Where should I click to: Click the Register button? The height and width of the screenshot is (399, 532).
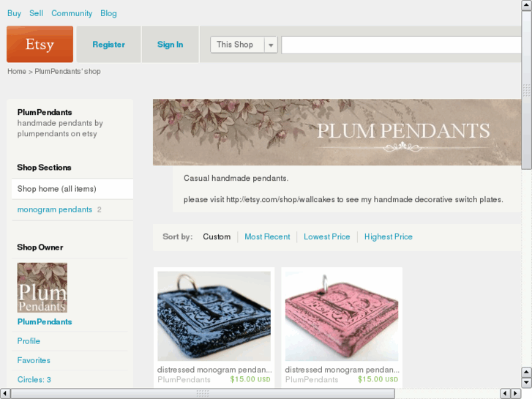click(x=108, y=45)
